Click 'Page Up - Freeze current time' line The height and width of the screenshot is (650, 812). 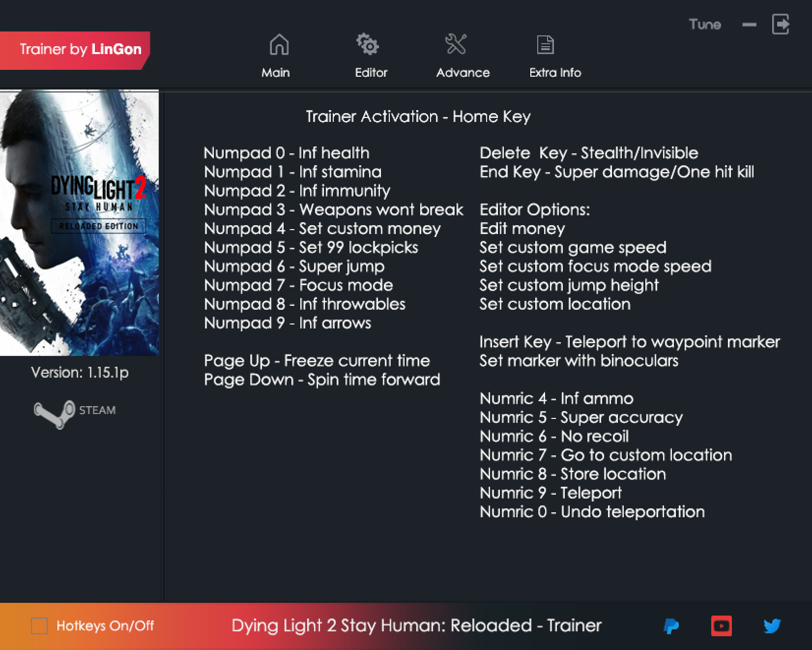point(317,361)
